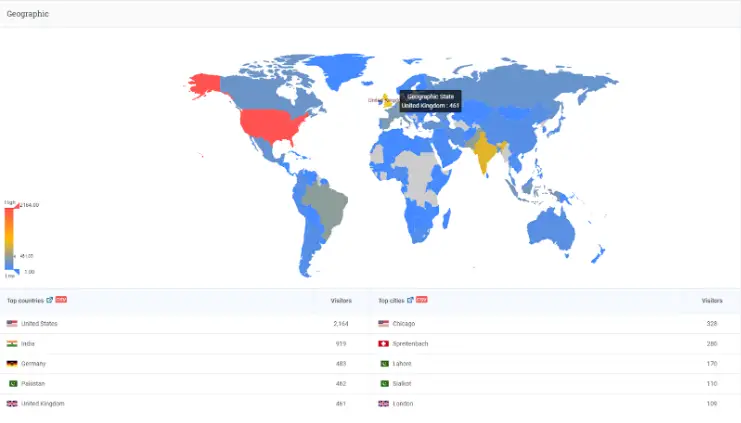Select the 'Lahore' city name
The image size is (741, 423).
click(402, 363)
